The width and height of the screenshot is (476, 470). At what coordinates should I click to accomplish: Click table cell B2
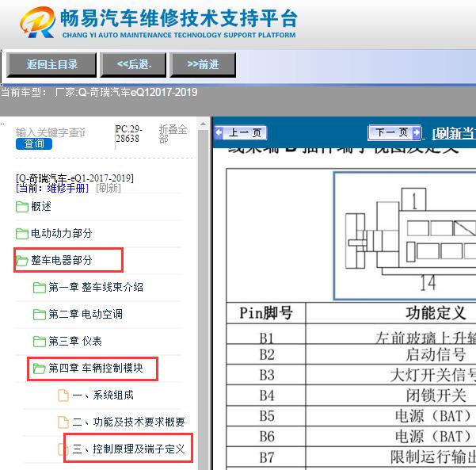click(x=266, y=354)
